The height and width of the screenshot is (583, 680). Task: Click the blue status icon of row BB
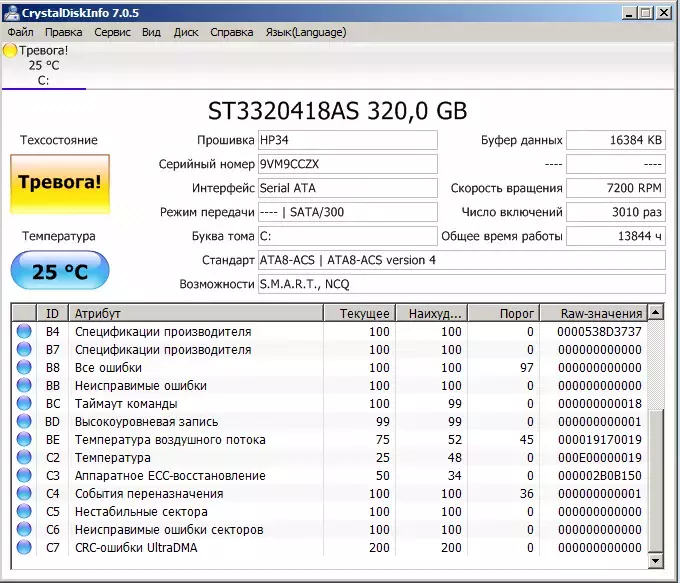pyautogui.click(x=24, y=385)
